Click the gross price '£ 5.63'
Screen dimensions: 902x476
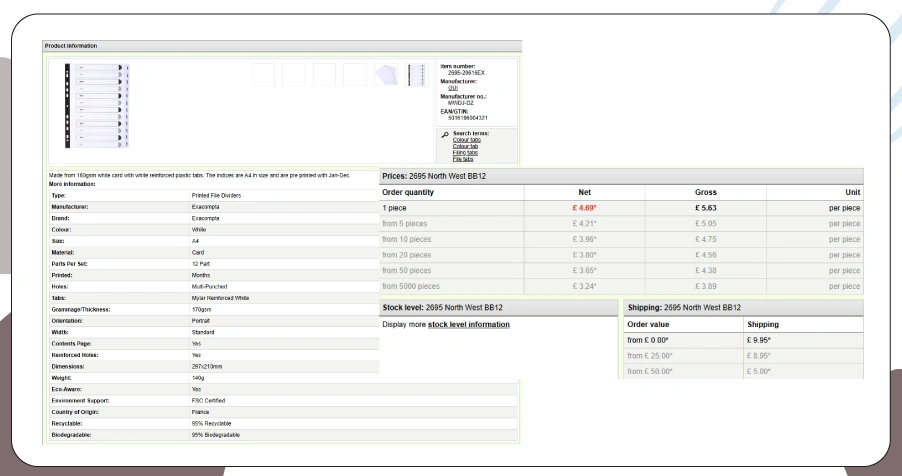[x=706, y=208]
